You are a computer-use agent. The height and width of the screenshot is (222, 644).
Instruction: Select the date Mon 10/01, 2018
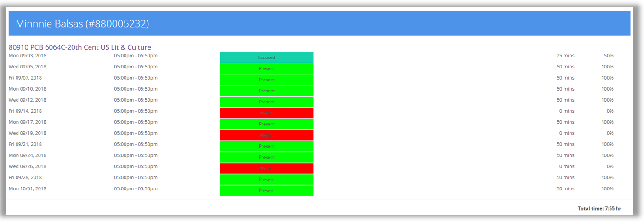pyautogui.click(x=28, y=188)
